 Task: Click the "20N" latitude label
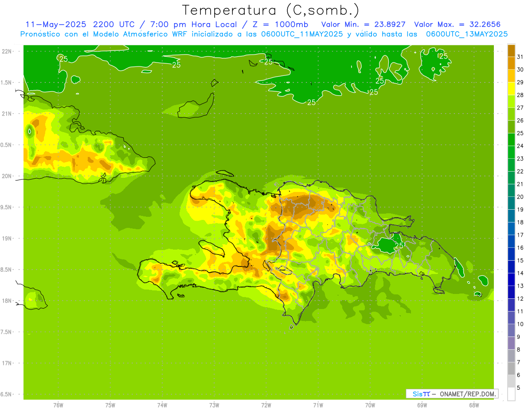click(6, 176)
